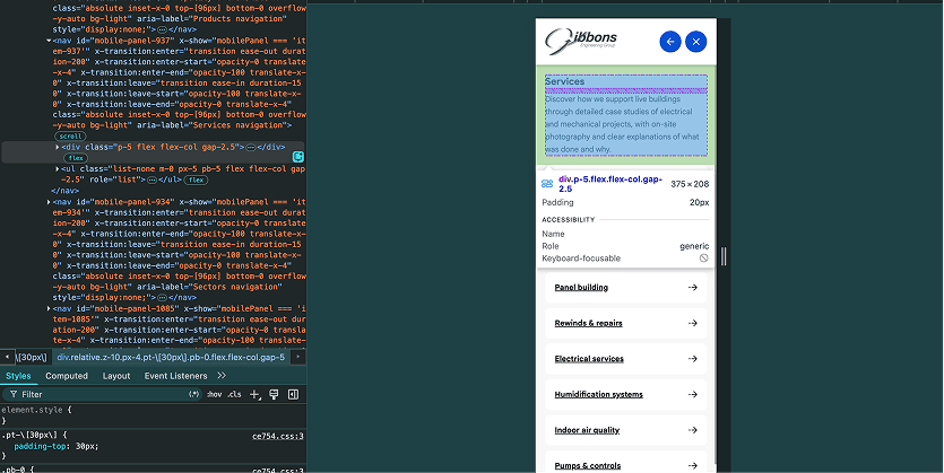Focus the styles Filter input
Image resolution: width=944 pixels, height=473 pixels.
pyautogui.click(x=102, y=395)
